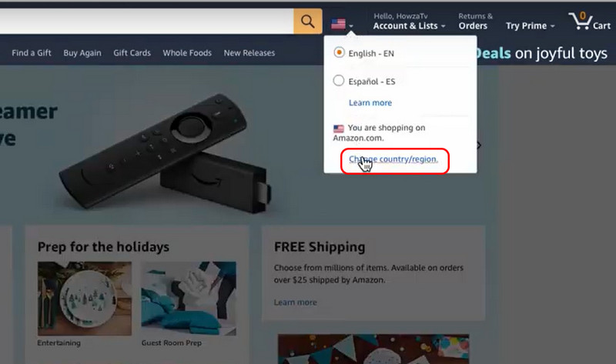Open the Entertaining plate thumbnail
The height and width of the screenshot is (364, 616).
(x=85, y=299)
